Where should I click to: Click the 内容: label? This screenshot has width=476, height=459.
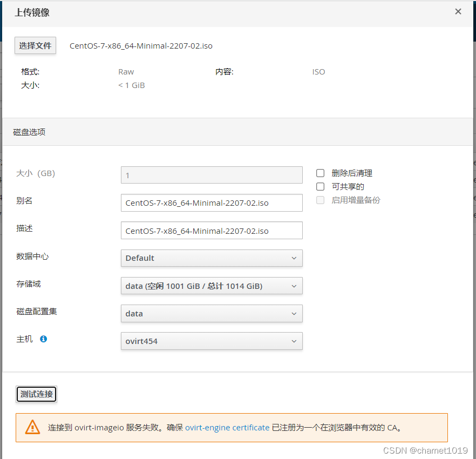(x=225, y=72)
